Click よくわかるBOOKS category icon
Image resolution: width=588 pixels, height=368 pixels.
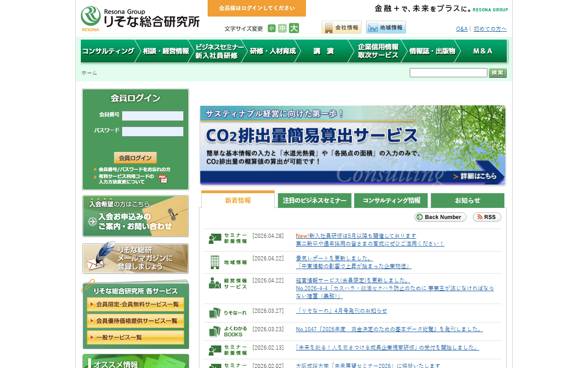[x=227, y=331]
